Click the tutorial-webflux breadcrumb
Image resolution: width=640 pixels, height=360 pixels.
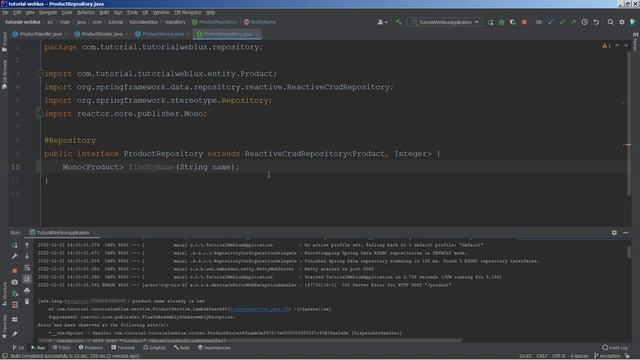(22, 22)
